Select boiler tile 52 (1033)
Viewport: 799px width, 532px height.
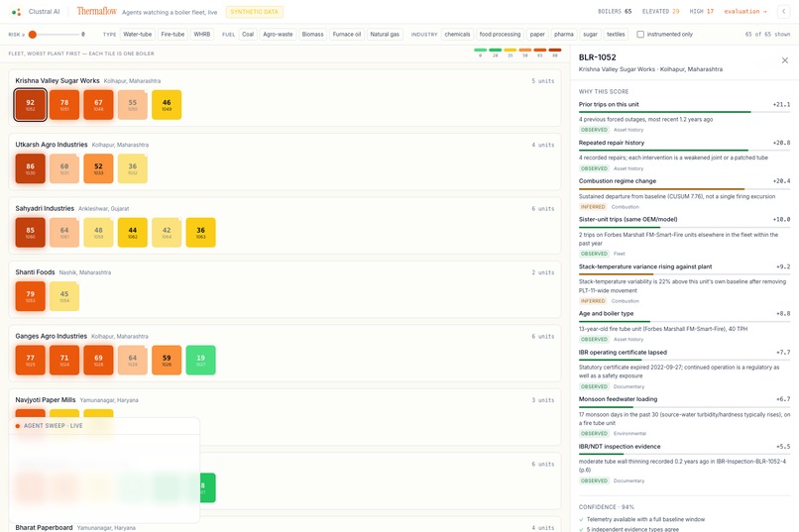point(98,168)
